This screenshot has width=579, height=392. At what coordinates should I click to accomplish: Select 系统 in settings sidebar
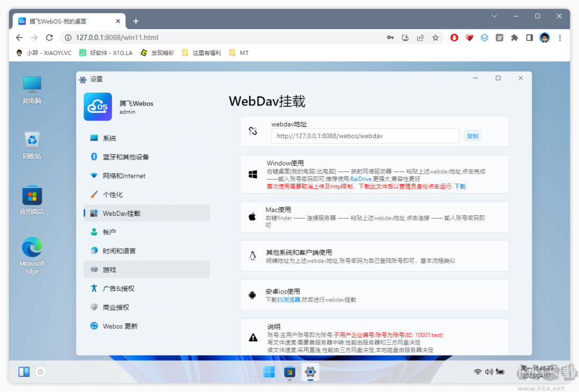[146, 138]
